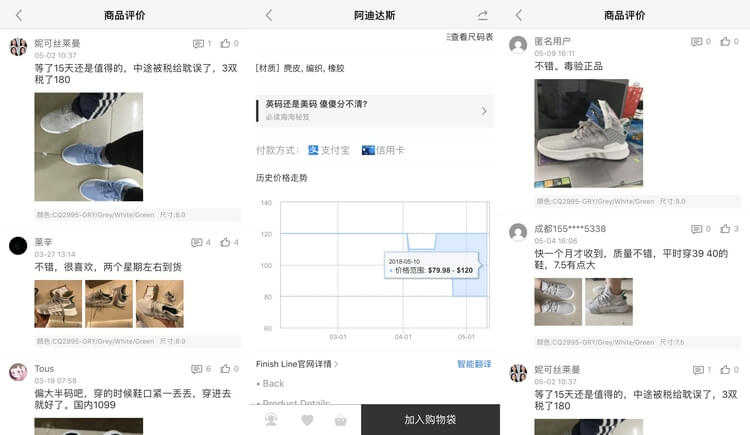This screenshot has height=435, width=750.
Task: Open 成都155****5338's second photo
Action: [x=609, y=302]
